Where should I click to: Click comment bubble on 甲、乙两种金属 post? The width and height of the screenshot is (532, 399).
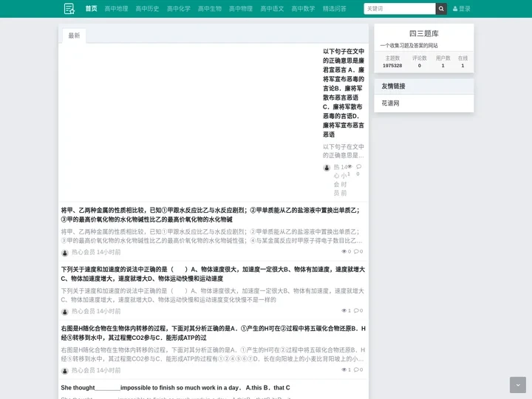[356, 251]
